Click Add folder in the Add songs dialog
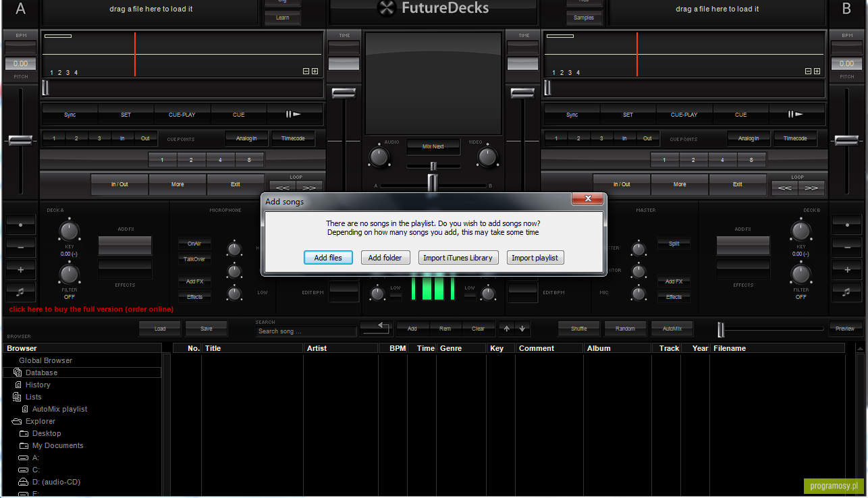The image size is (868, 498). coord(385,258)
